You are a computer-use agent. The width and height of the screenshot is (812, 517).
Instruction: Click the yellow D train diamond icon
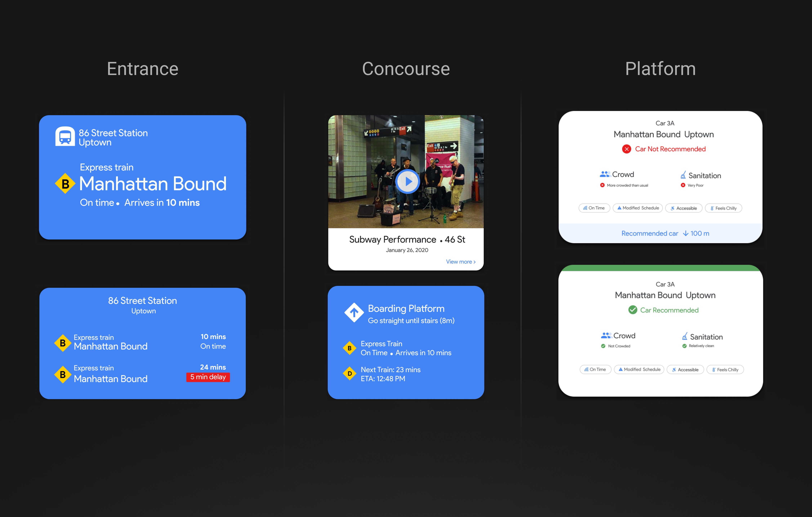click(x=350, y=373)
